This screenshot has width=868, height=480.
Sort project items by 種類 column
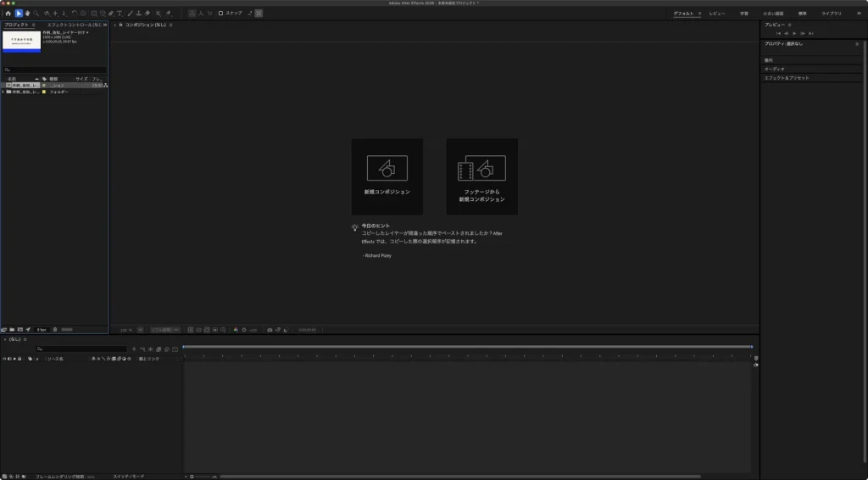coord(53,79)
